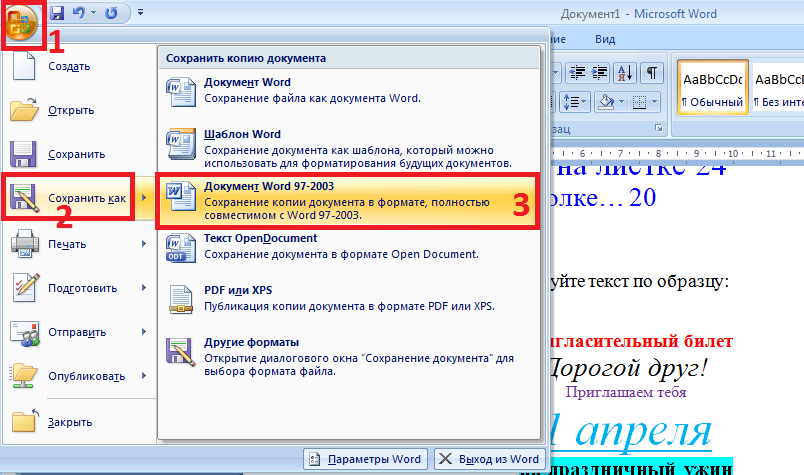Apply the Без интервала style

tap(778, 87)
